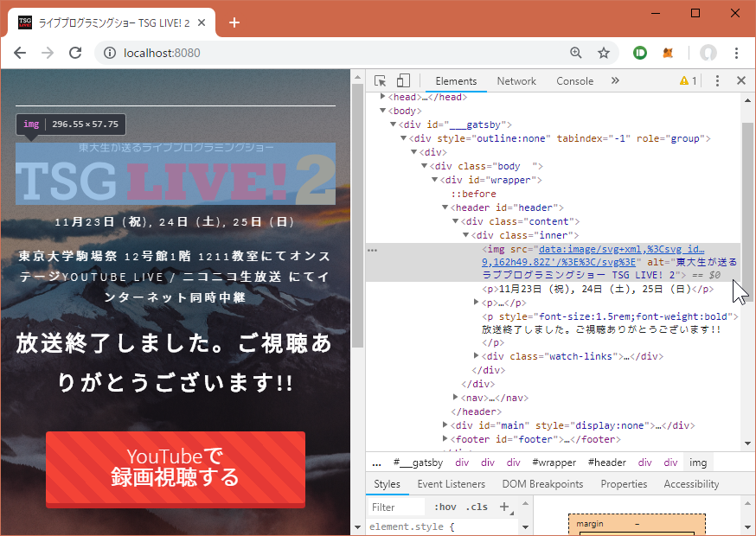This screenshot has width=756, height=536.
Task: Add a new style rule
Action: tap(503, 507)
